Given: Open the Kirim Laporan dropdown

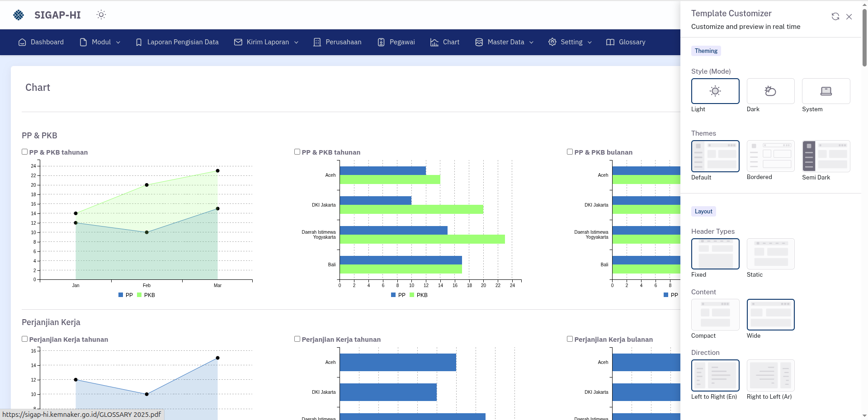Looking at the screenshot, I should click(266, 42).
